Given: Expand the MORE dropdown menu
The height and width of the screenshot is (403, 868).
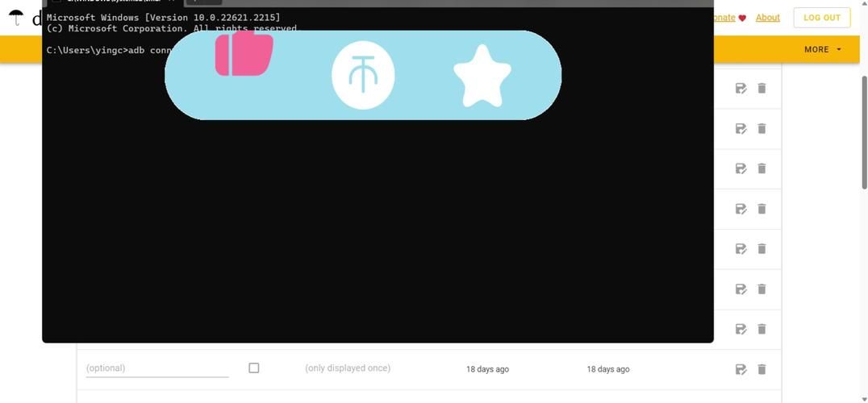Looking at the screenshot, I should pos(823,49).
